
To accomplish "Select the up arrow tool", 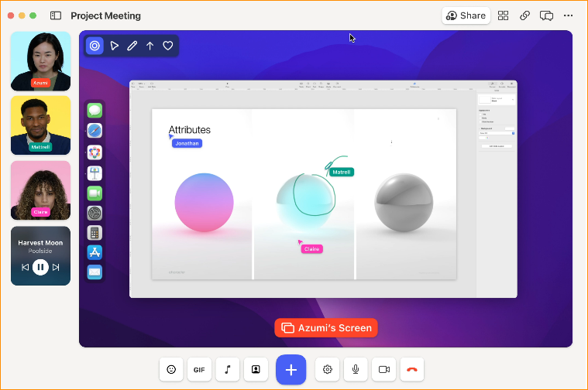I will click(x=150, y=46).
